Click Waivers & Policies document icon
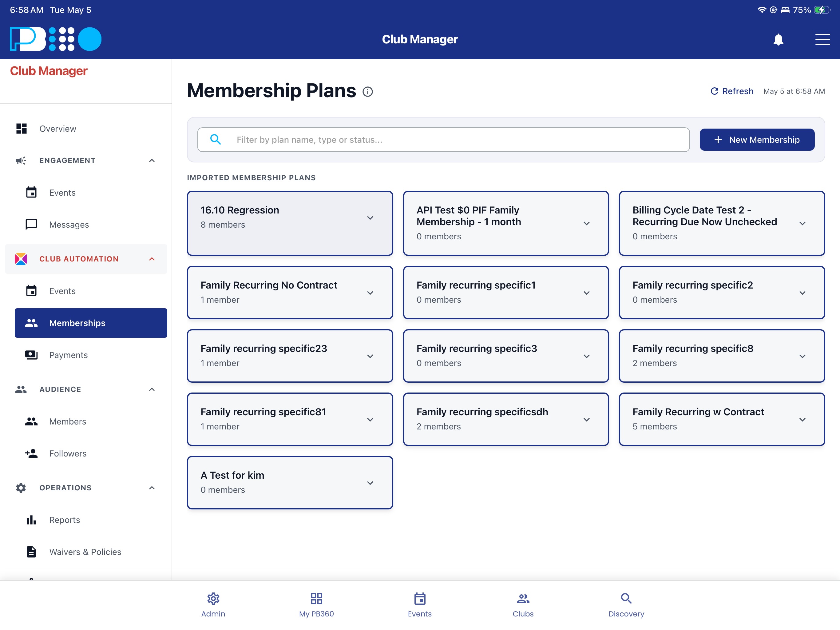The height and width of the screenshot is (630, 840). (x=31, y=552)
